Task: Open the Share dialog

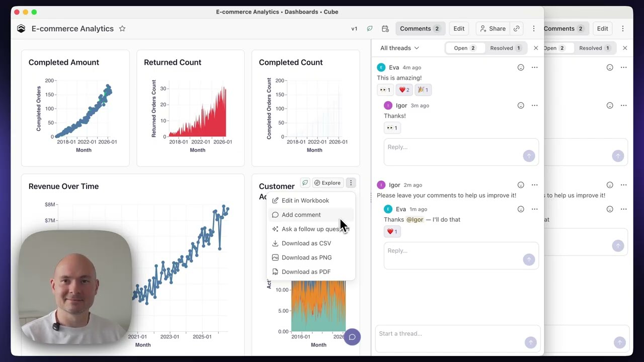Action: point(493,29)
